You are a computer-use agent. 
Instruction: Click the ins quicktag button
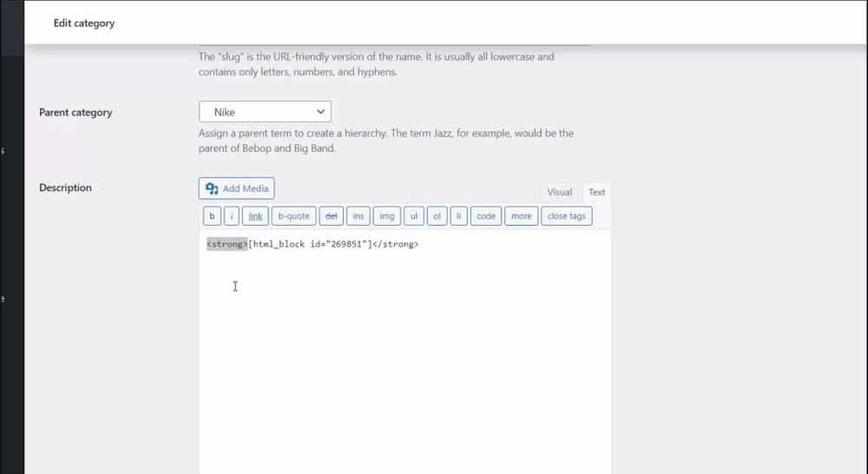[x=358, y=216]
